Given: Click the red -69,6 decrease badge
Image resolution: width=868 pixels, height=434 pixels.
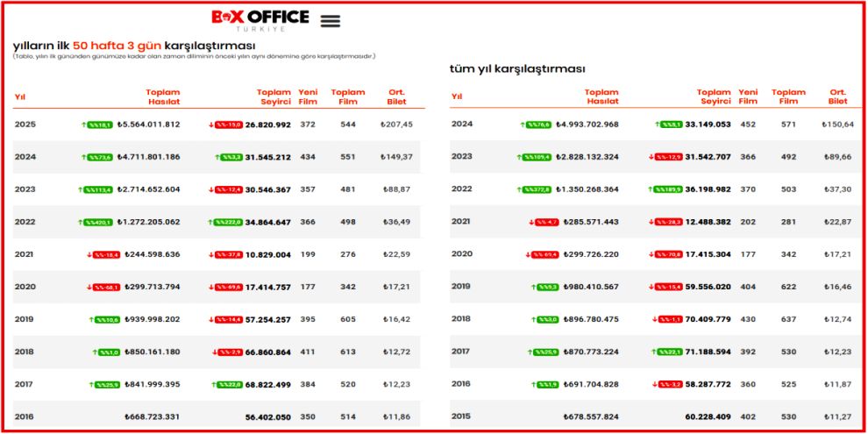Looking at the screenshot, I should tap(231, 288).
